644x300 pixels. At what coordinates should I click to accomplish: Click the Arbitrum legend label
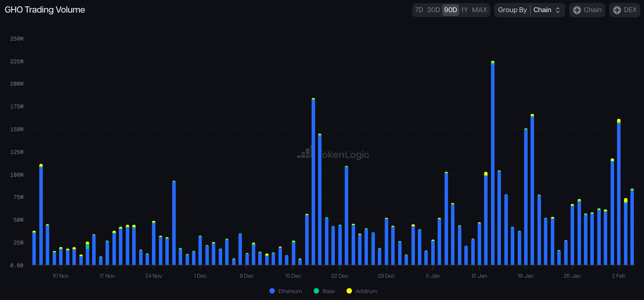366,291
